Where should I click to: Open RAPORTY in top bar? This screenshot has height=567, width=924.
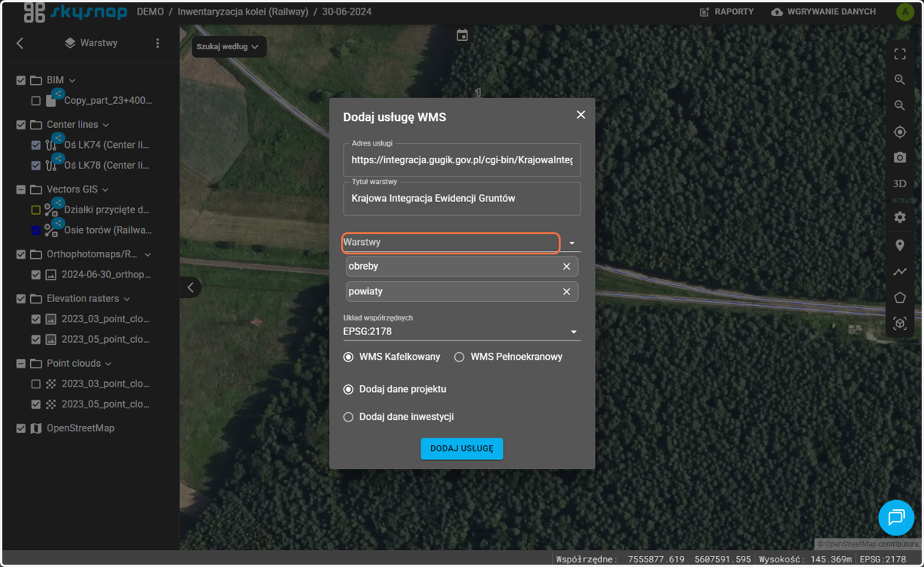click(x=726, y=12)
